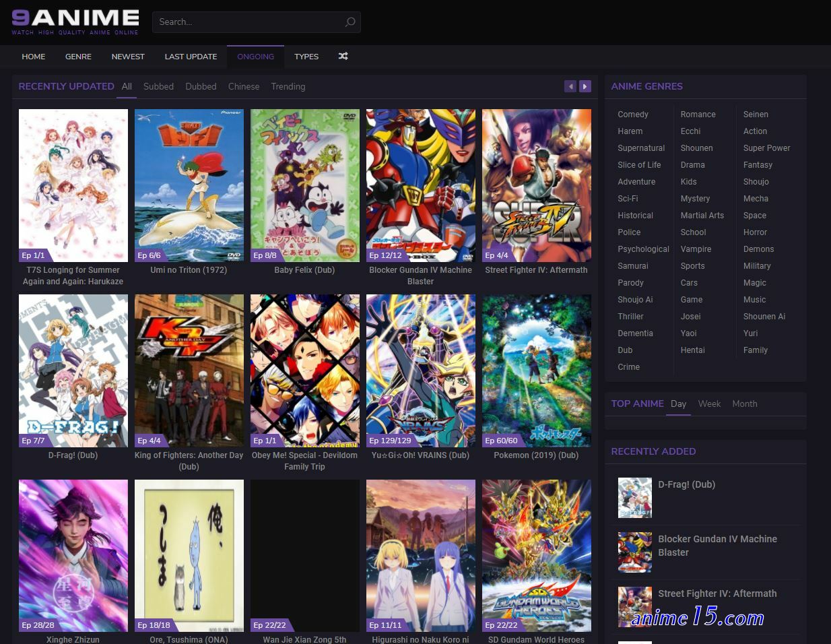The image size is (831, 644).
Task: Open the Crime genre
Action: 628,367
